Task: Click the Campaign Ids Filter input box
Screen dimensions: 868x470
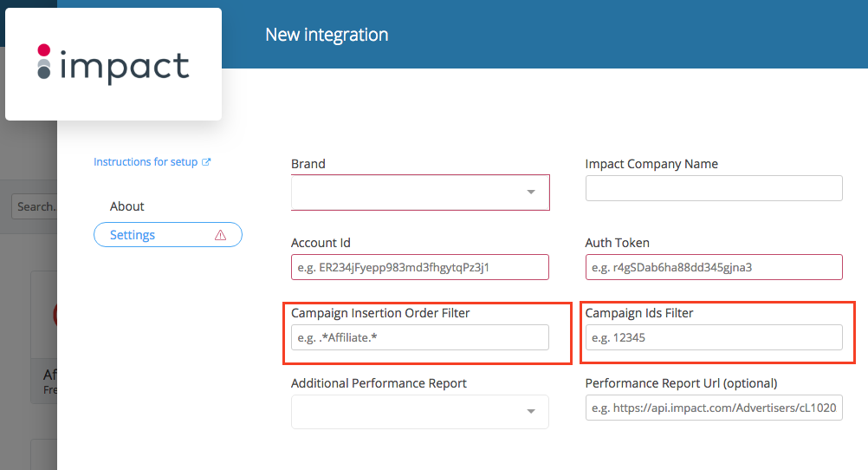Action: (x=714, y=337)
